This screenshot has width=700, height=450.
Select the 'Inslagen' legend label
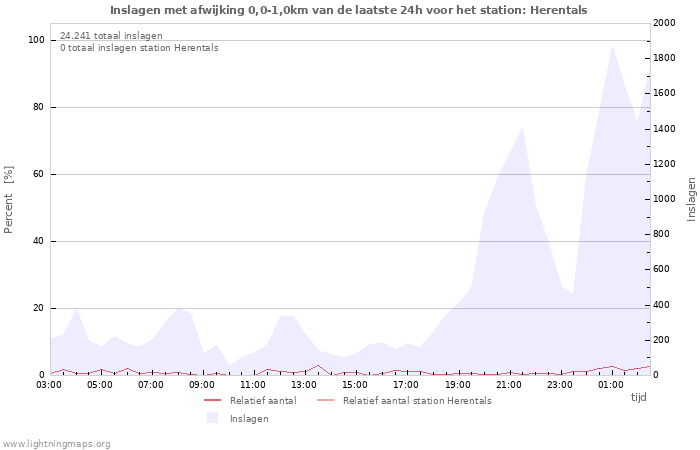click(249, 419)
